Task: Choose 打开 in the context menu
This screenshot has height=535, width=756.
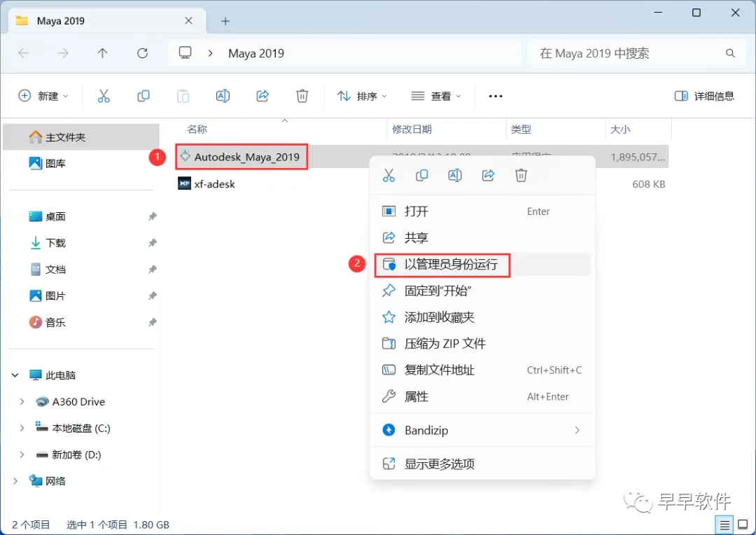Action: [x=482, y=211]
